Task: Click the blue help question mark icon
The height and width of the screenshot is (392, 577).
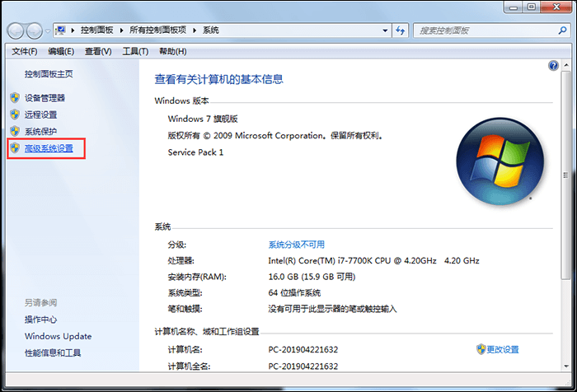Action: 553,66
